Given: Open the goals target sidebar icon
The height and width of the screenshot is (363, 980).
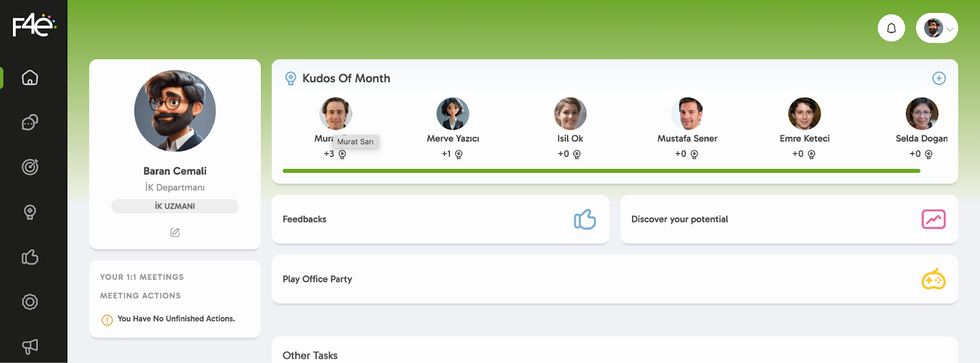Looking at the screenshot, I should [x=29, y=167].
